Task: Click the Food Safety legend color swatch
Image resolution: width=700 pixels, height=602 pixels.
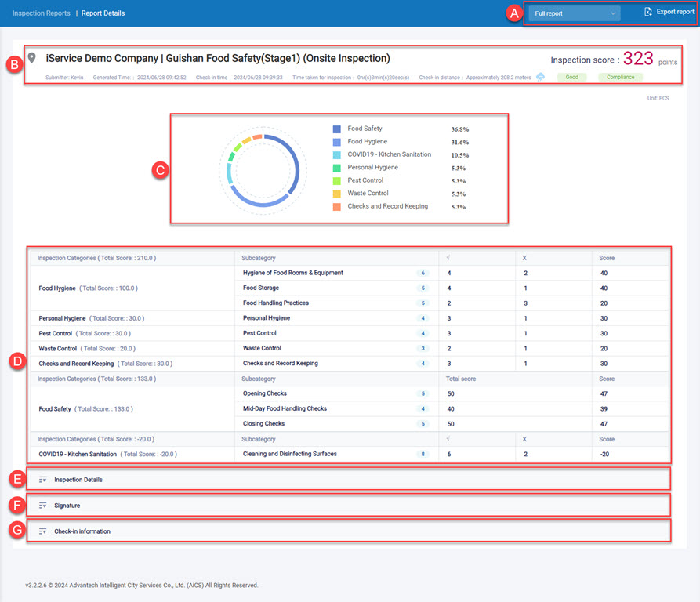Action: point(336,129)
